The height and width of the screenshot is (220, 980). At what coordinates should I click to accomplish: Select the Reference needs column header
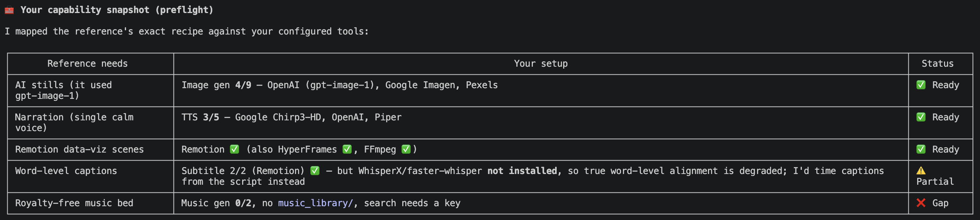(87, 64)
